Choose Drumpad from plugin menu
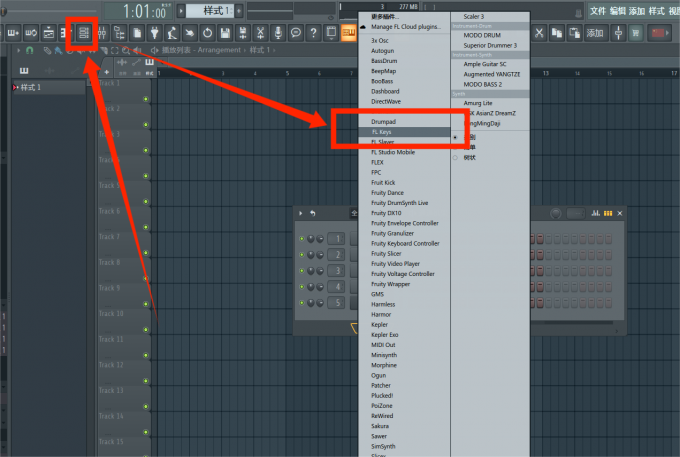 point(405,121)
